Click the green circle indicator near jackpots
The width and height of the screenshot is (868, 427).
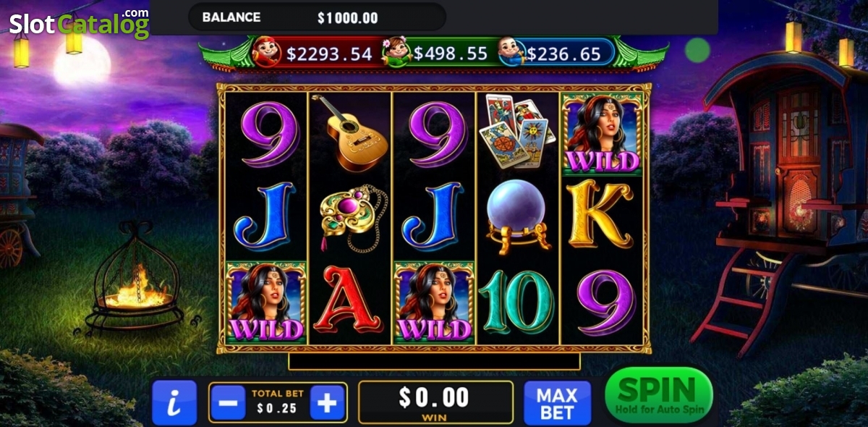(698, 50)
